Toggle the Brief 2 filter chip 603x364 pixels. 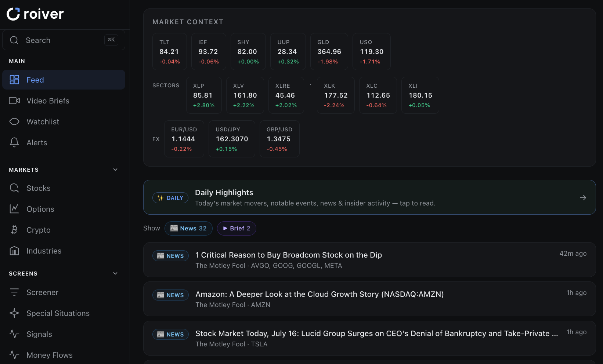(236, 228)
